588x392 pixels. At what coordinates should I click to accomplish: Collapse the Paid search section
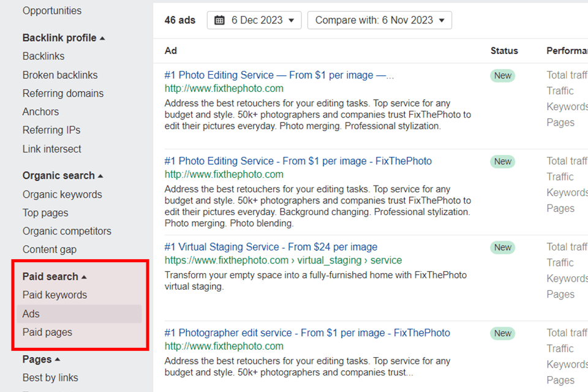tap(55, 277)
